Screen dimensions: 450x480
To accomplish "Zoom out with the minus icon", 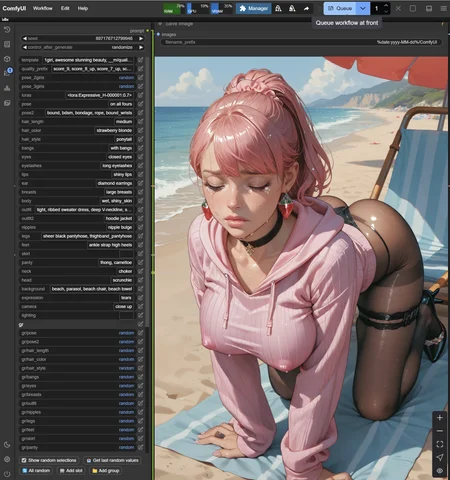I will click(x=440, y=431).
